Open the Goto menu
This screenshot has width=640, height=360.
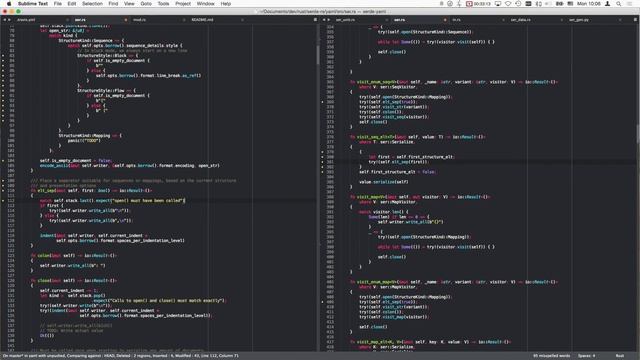[146, 4]
